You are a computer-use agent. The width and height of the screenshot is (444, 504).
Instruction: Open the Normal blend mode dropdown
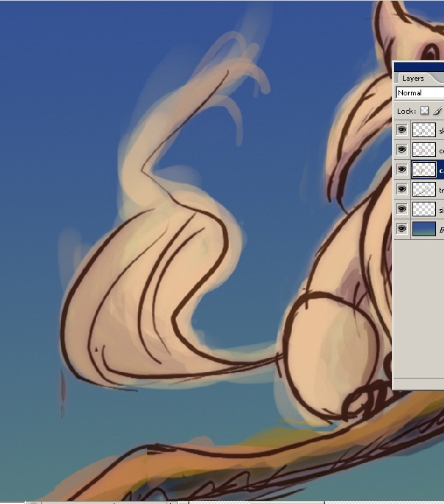419,93
